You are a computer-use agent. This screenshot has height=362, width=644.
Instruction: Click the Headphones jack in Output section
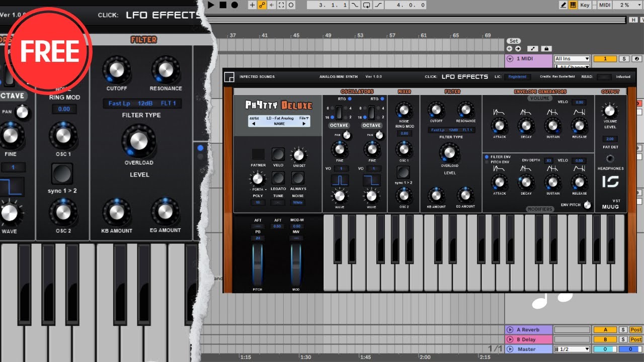coord(610,158)
